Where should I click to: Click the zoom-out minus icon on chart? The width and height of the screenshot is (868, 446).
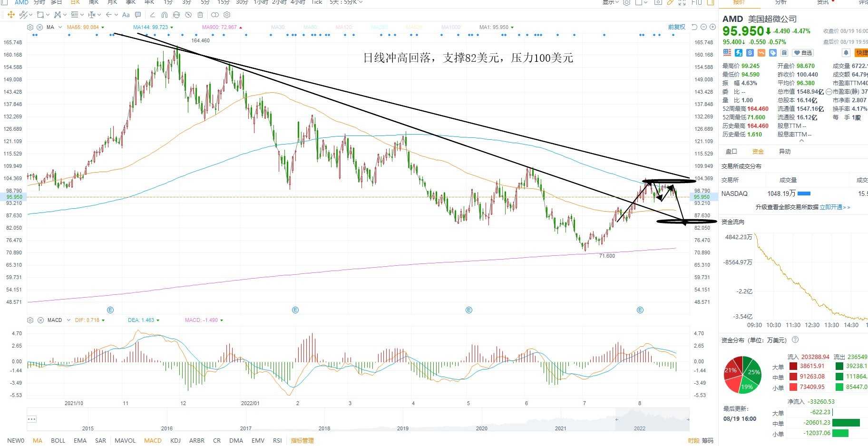tap(703, 27)
